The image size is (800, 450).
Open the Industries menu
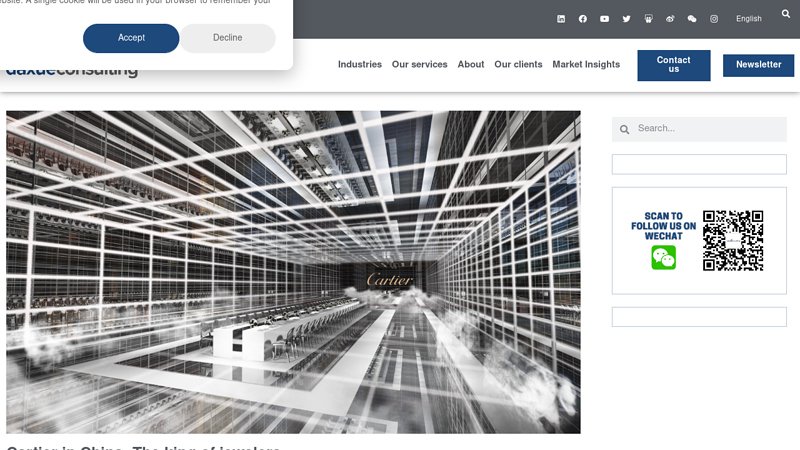pyautogui.click(x=360, y=64)
